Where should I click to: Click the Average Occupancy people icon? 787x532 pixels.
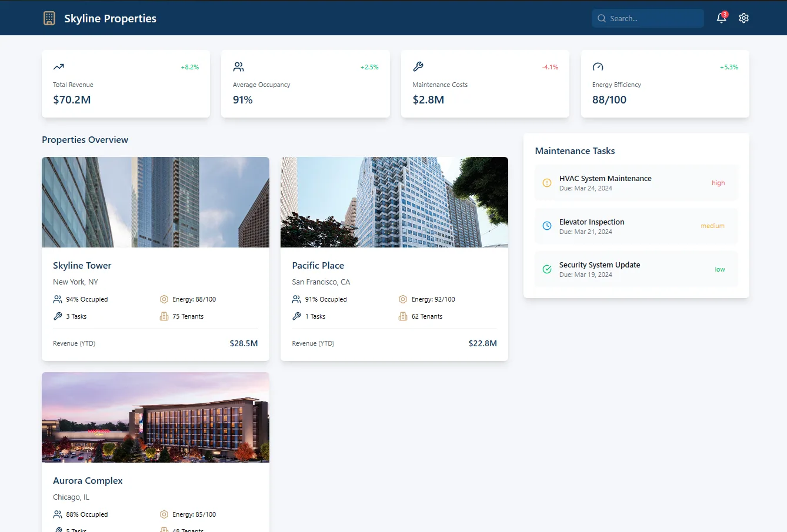(238, 66)
